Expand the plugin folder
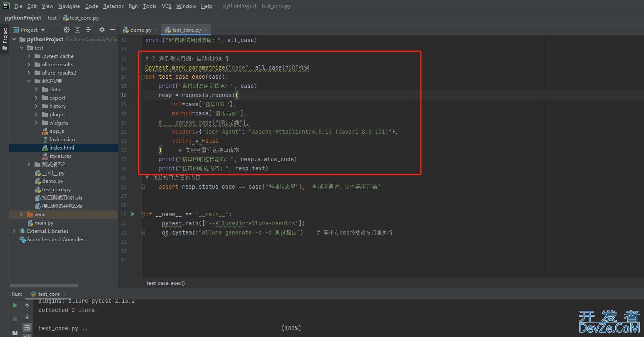This screenshot has width=644, height=337. point(36,114)
